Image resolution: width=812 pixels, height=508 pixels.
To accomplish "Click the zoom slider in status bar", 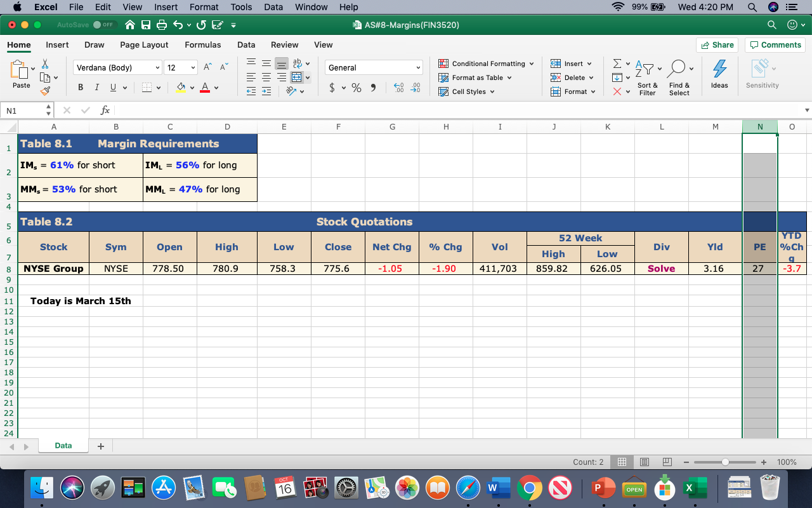I will pos(725,462).
